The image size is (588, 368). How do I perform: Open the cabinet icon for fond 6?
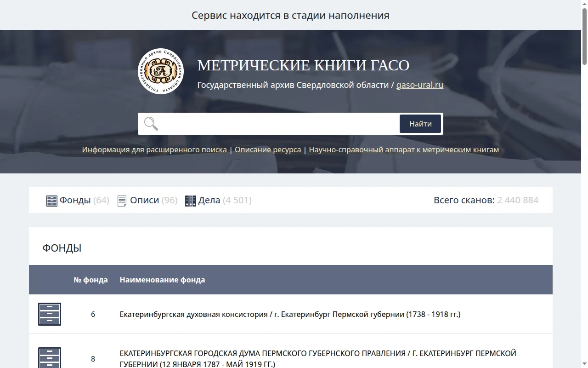click(x=50, y=314)
